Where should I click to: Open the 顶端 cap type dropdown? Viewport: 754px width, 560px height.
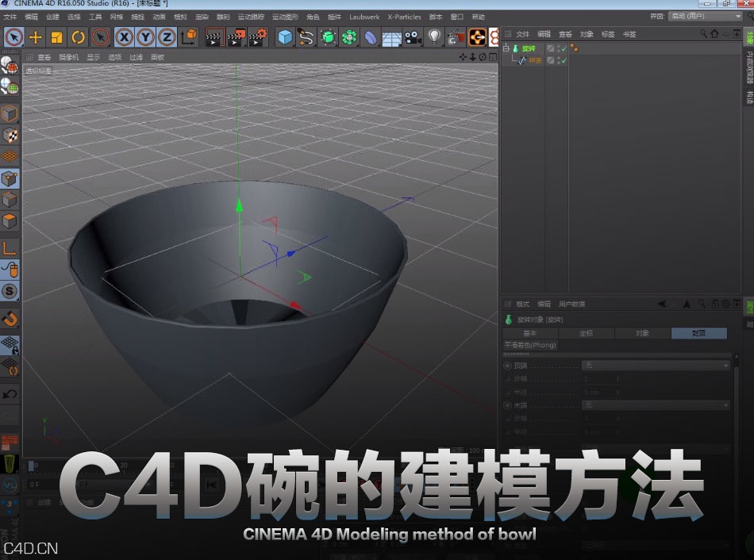point(656,366)
